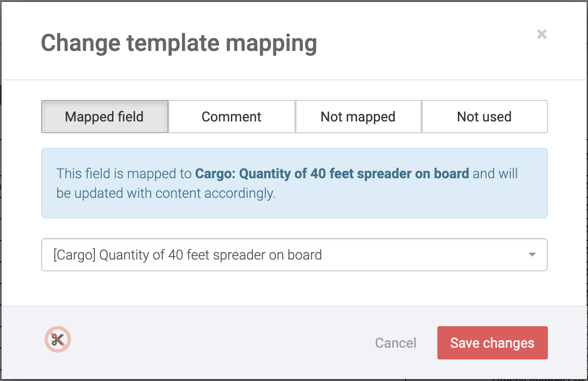Click the crossed-out scissors icon
This screenshot has height=381, width=588.
pos(58,339)
